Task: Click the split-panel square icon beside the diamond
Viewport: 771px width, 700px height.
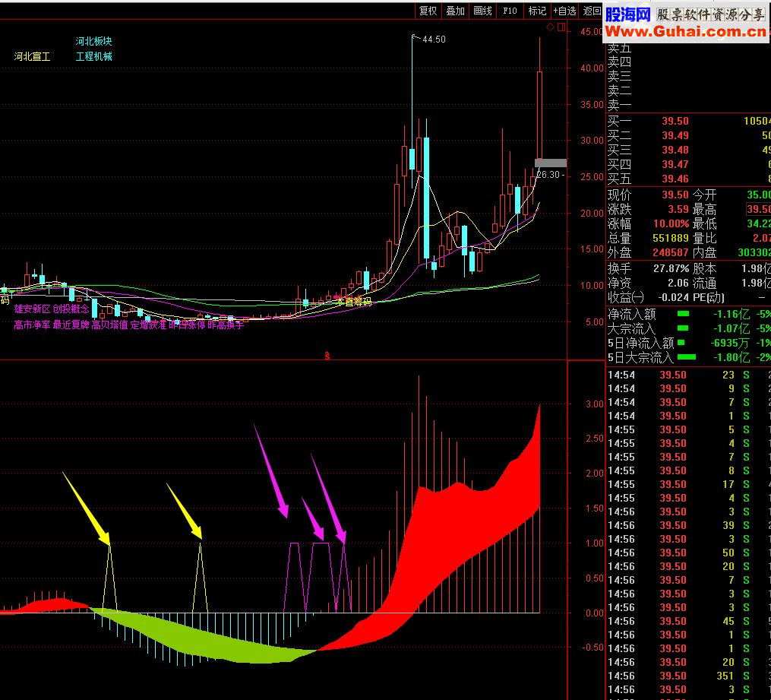Action: (561, 27)
